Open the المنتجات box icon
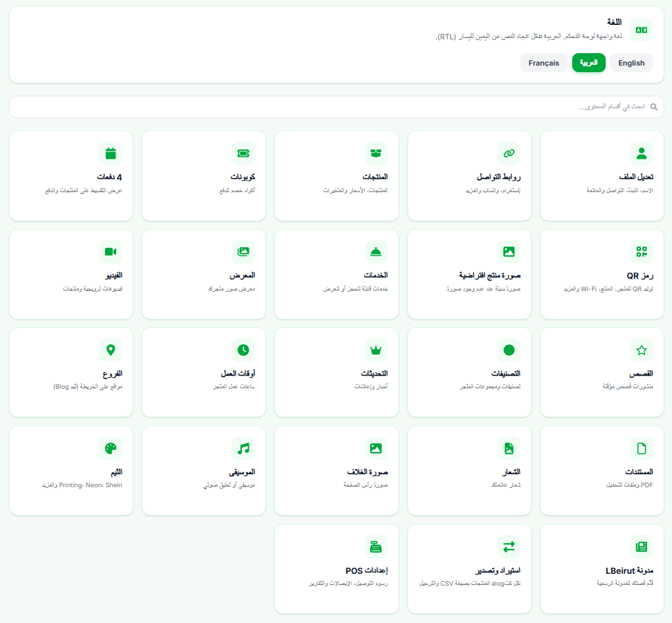The height and width of the screenshot is (623, 672). 376,153
